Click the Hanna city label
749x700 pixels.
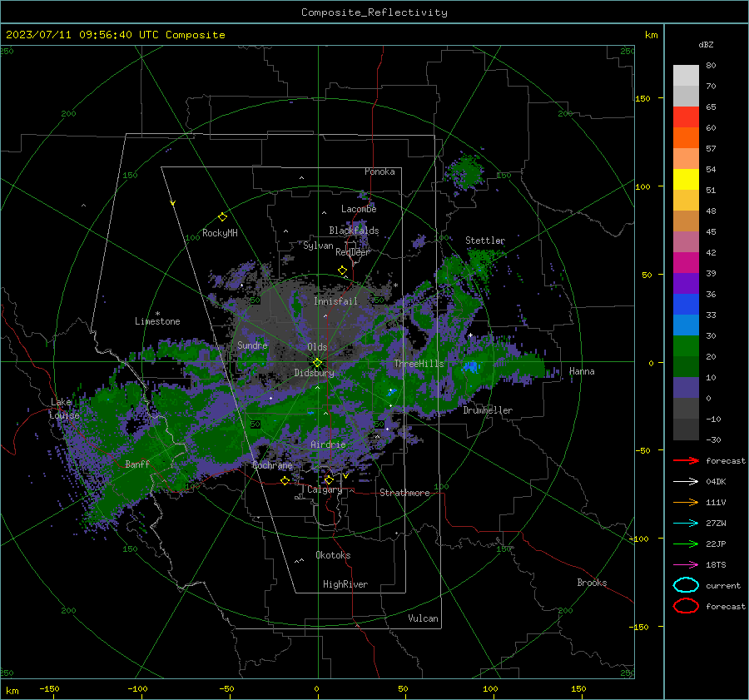click(582, 371)
